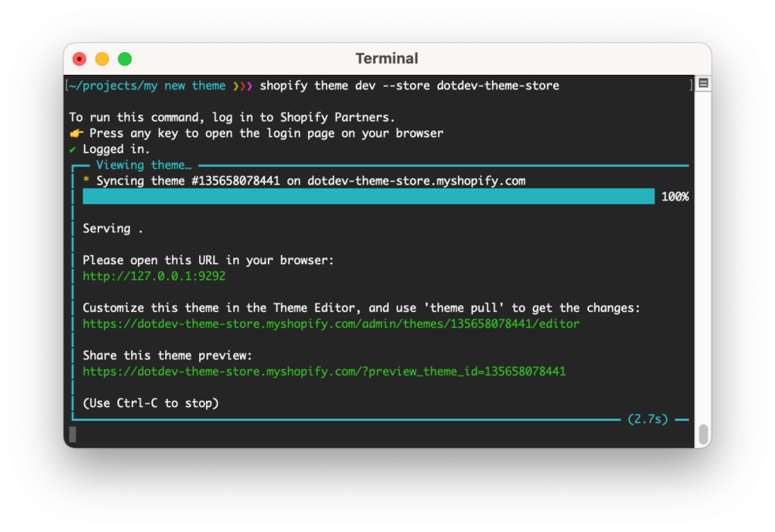775x532 pixels.
Task: Click the Terminal window title
Action: pyautogui.click(x=387, y=58)
